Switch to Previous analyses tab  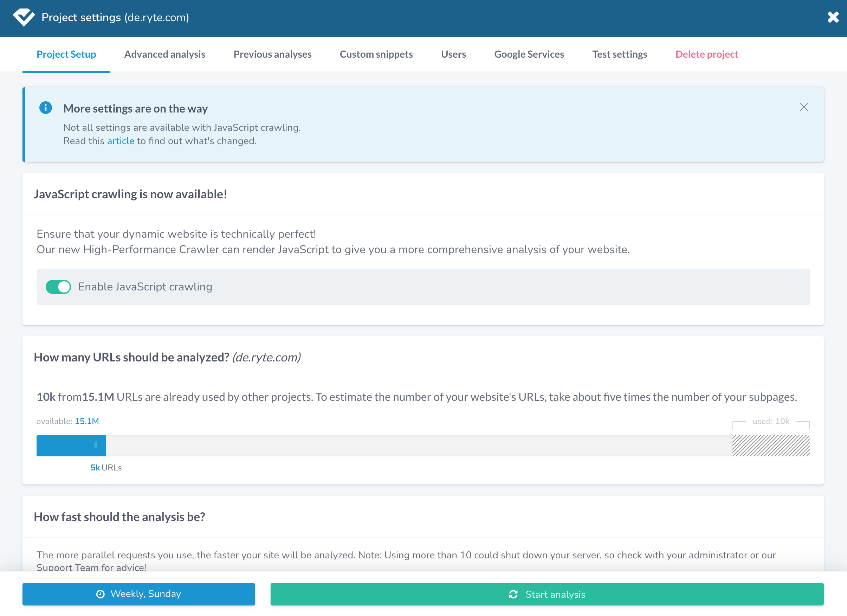(x=272, y=54)
